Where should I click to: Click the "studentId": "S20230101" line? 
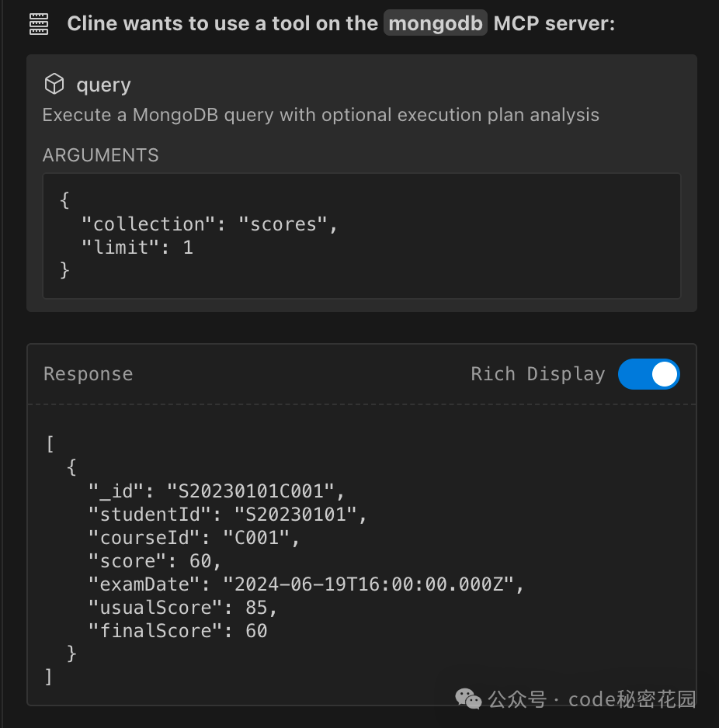pos(228,515)
